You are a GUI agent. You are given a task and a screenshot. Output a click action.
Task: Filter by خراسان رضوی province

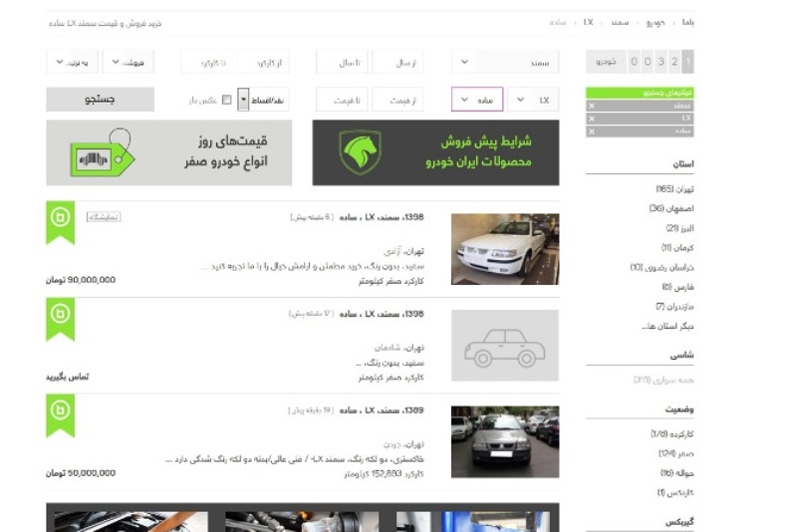coord(662,267)
